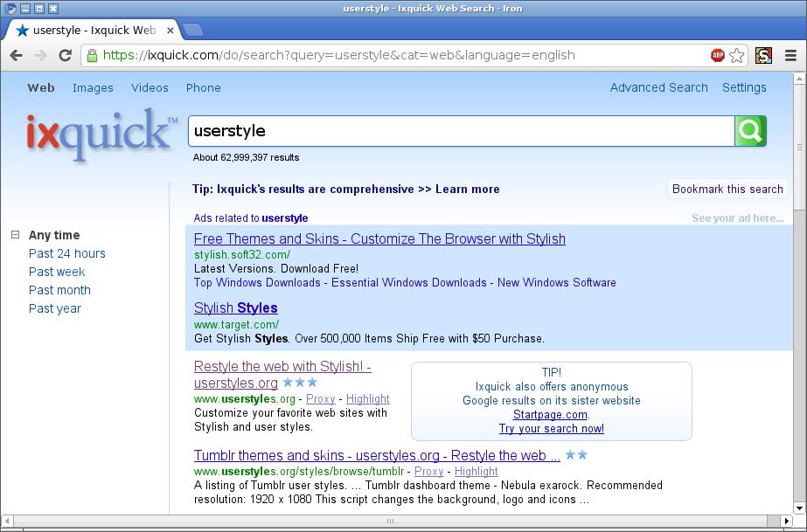
Task: Click the userstyle search input field
Action: click(x=462, y=131)
